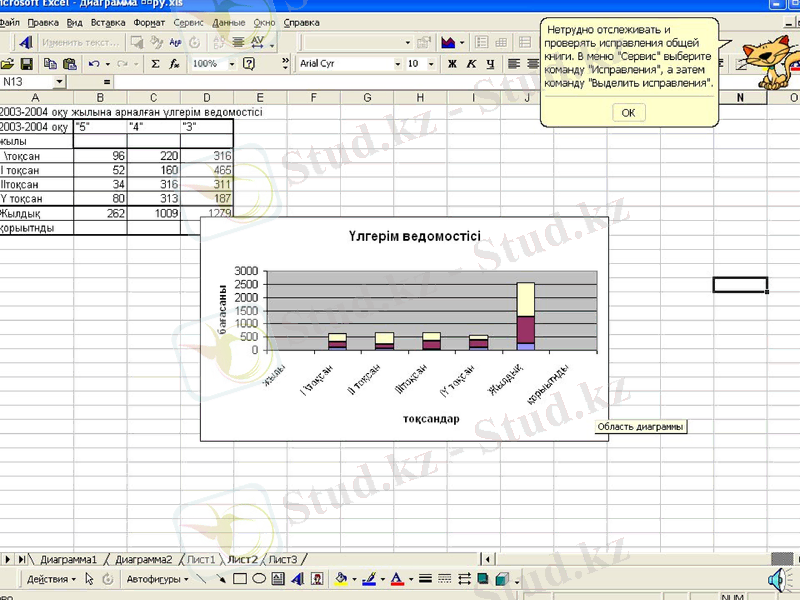Expand the font size dropdown
Screen dimensions: 800x600
(430, 63)
